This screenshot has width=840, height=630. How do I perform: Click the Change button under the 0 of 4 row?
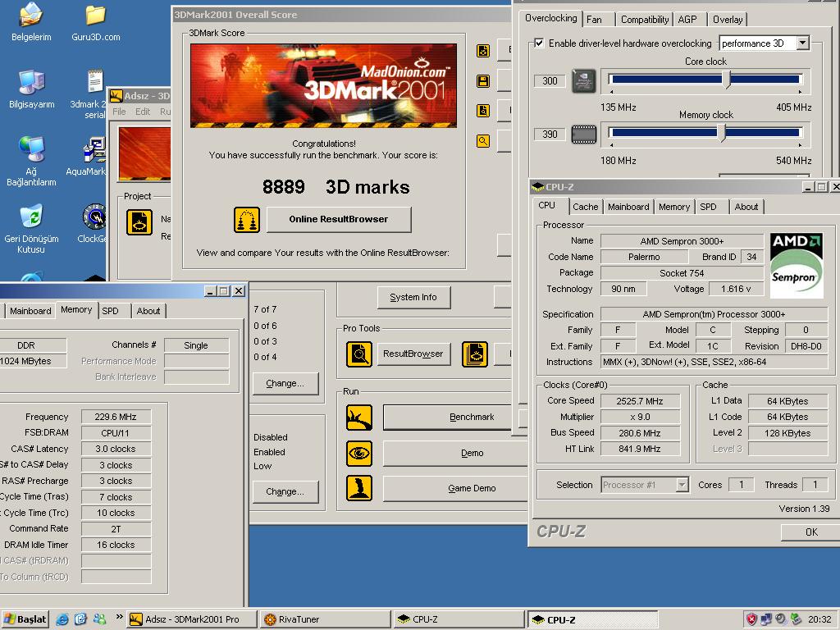(285, 384)
